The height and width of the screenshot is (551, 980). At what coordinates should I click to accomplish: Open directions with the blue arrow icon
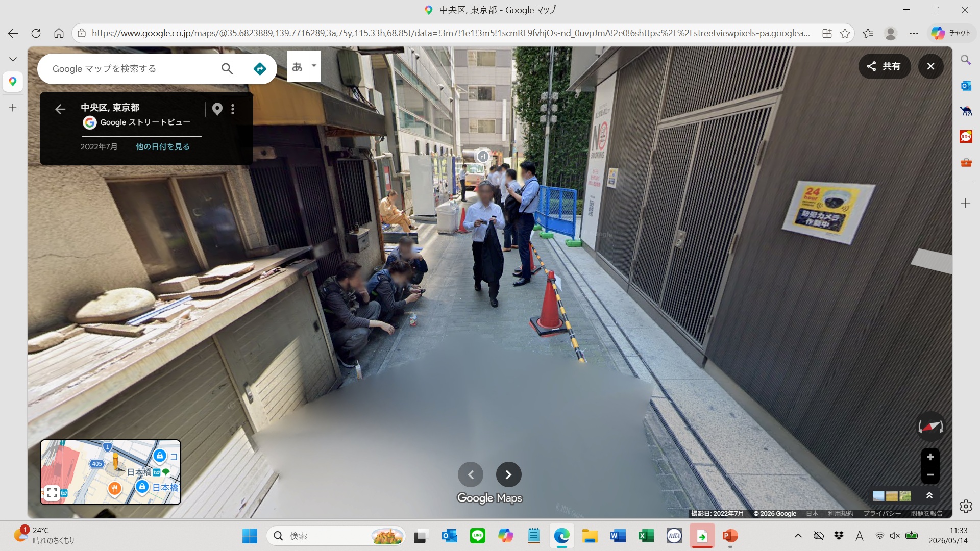tap(260, 69)
